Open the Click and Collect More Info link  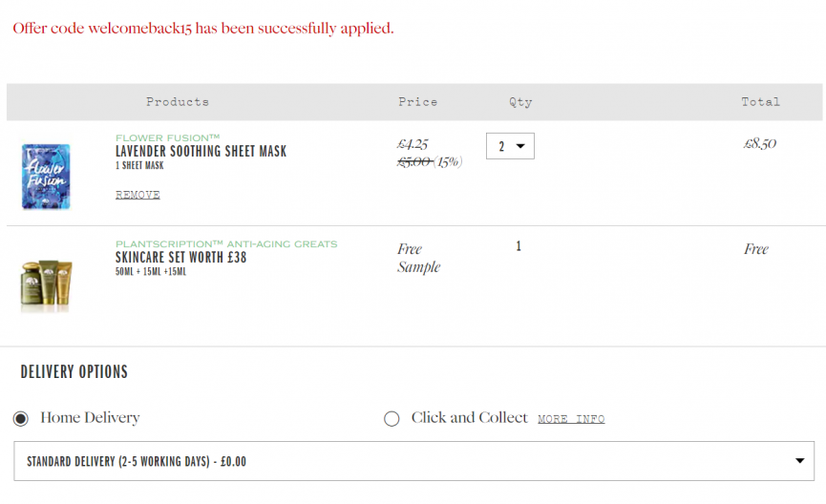pos(571,419)
